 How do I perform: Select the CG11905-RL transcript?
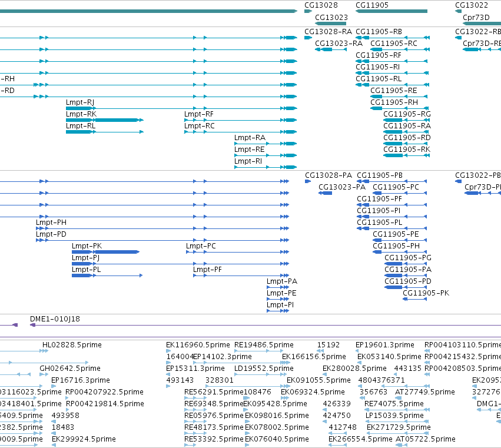tap(393, 85)
